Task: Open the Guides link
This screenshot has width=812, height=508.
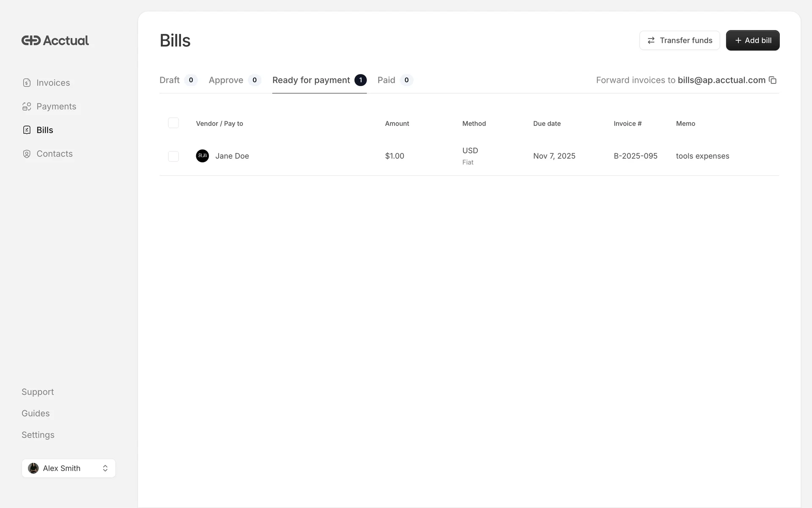Action: 36,413
